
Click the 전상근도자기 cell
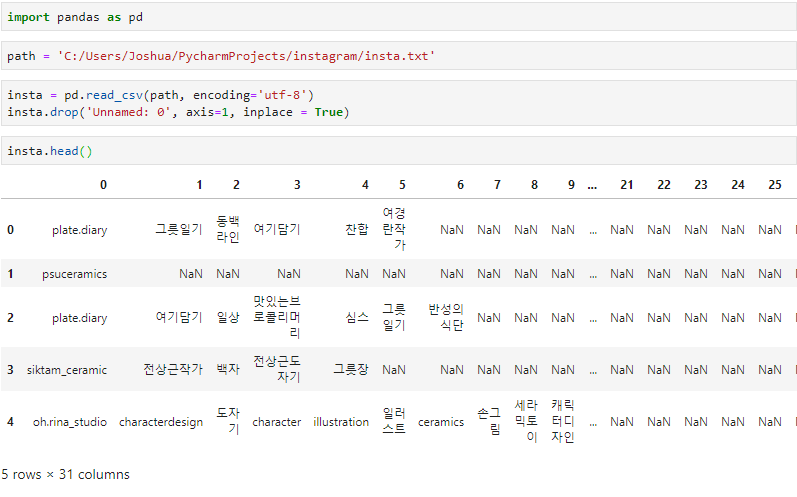[x=277, y=369]
